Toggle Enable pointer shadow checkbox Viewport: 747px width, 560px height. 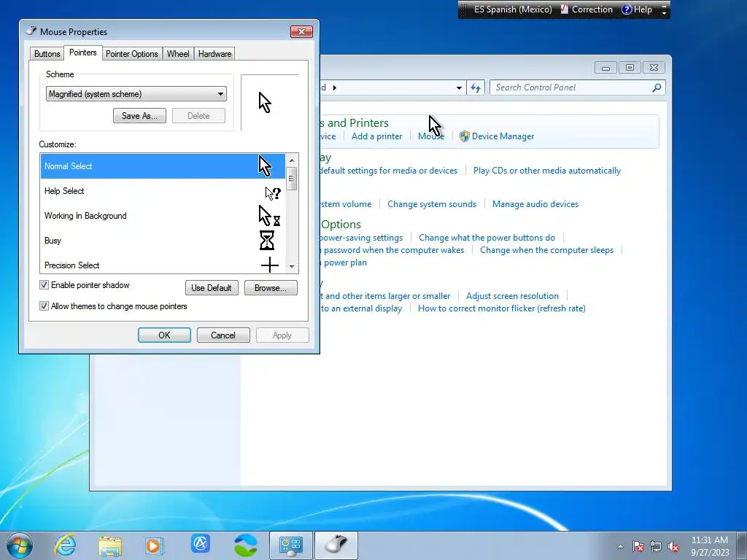click(x=44, y=285)
